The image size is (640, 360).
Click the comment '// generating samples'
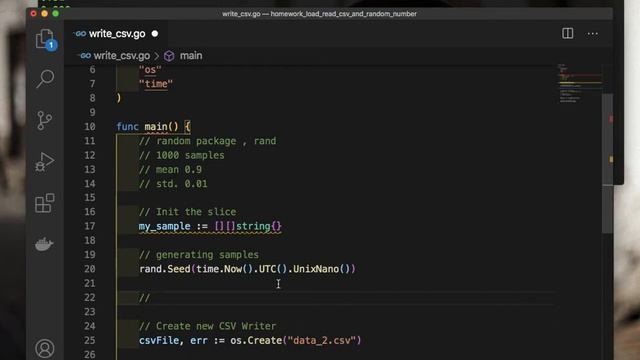tap(199, 255)
